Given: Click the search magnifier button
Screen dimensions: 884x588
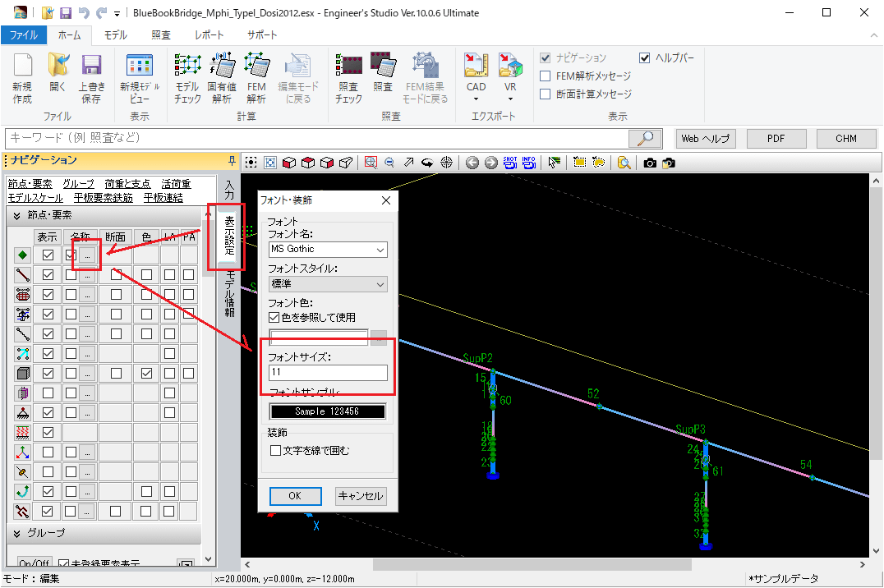Looking at the screenshot, I should click(x=646, y=138).
